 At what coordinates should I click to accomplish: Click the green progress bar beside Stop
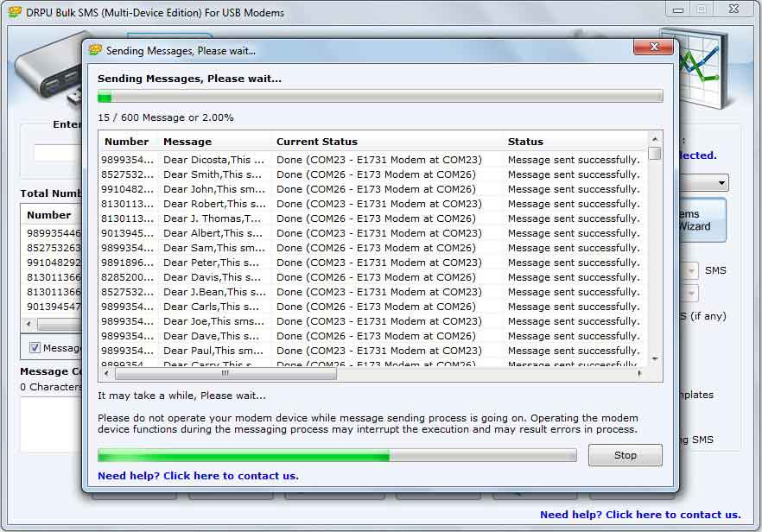click(x=337, y=455)
